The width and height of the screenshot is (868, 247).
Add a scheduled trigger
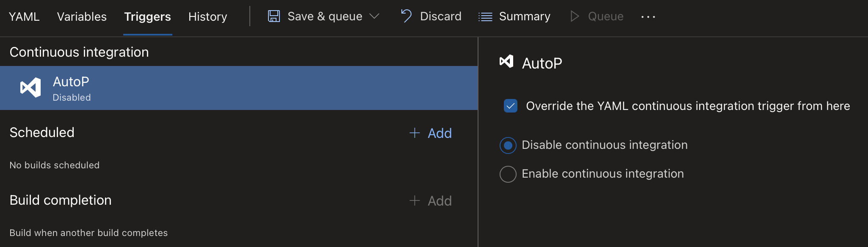tap(440, 133)
